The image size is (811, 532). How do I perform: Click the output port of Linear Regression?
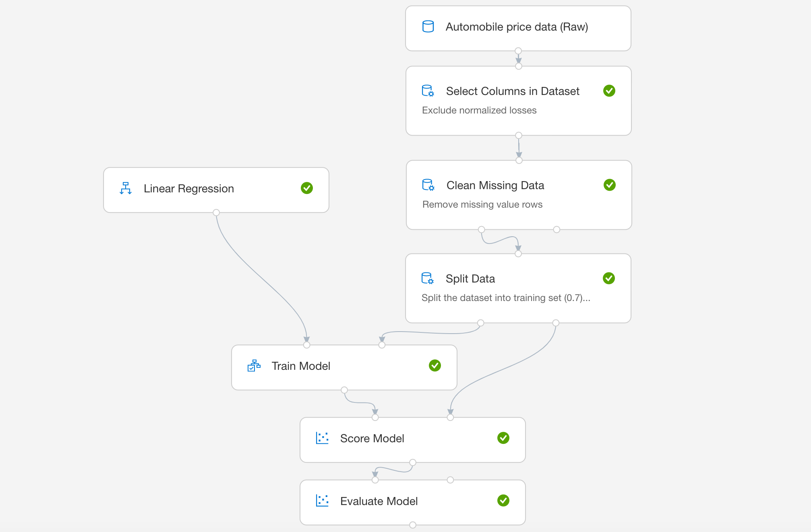coord(216,212)
